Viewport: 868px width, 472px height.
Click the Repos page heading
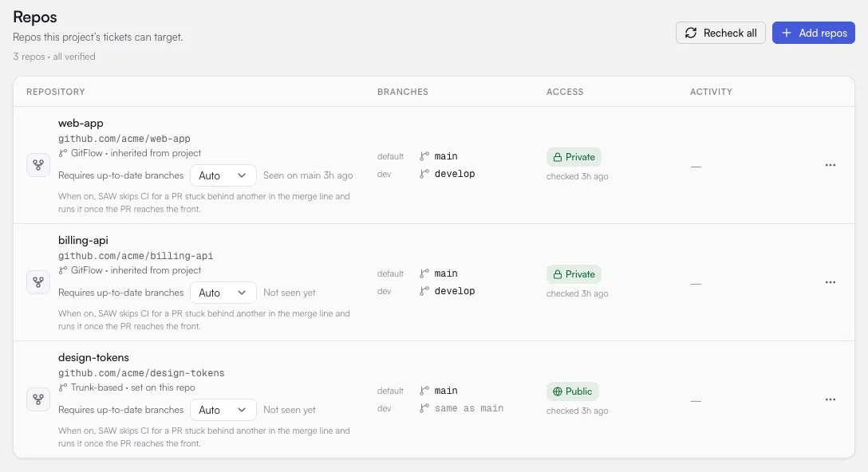click(35, 18)
